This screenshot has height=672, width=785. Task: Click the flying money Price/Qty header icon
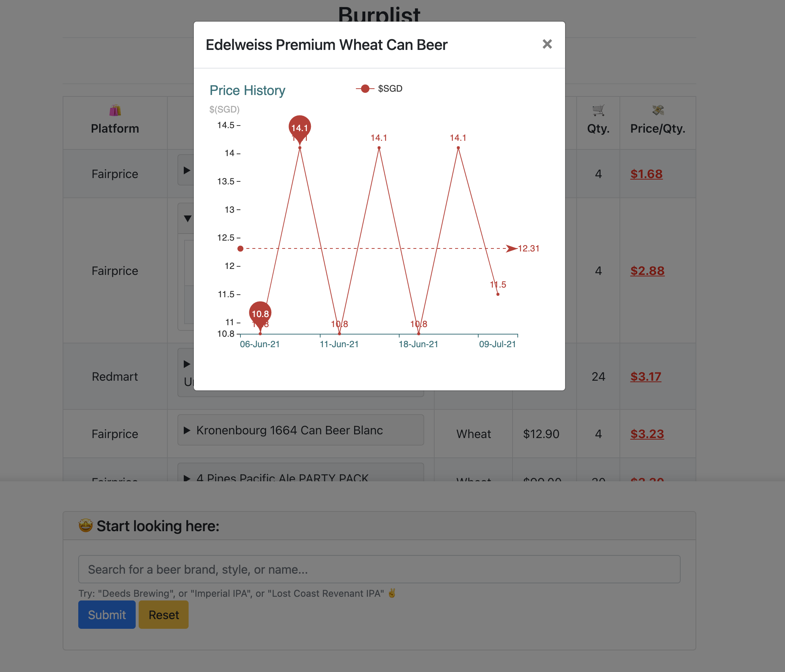(658, 110)
